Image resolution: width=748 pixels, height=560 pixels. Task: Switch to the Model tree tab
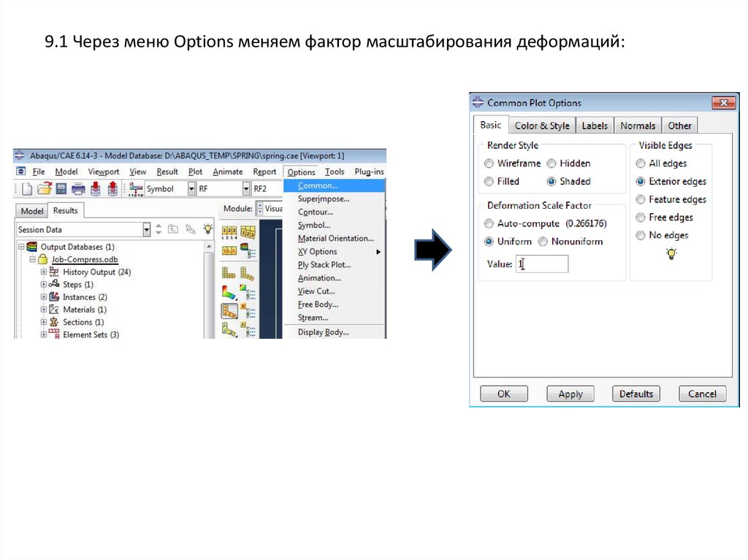(31, 211)
